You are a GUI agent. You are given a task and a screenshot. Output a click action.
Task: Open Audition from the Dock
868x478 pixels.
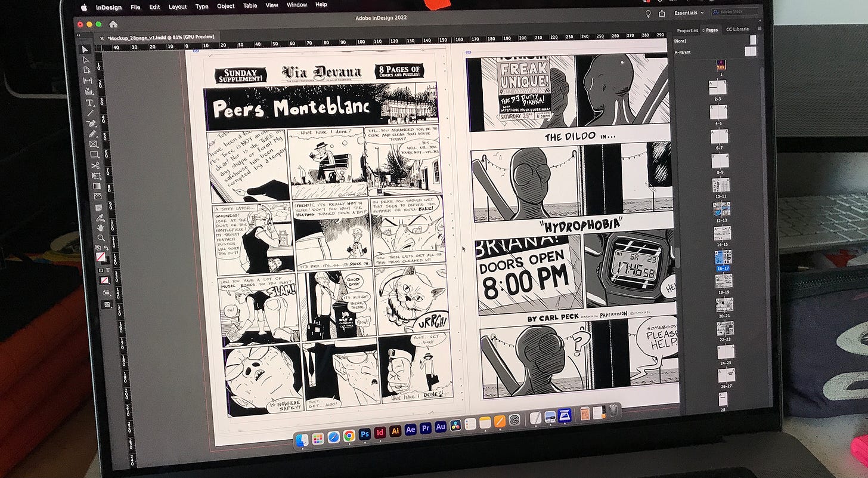441,427
